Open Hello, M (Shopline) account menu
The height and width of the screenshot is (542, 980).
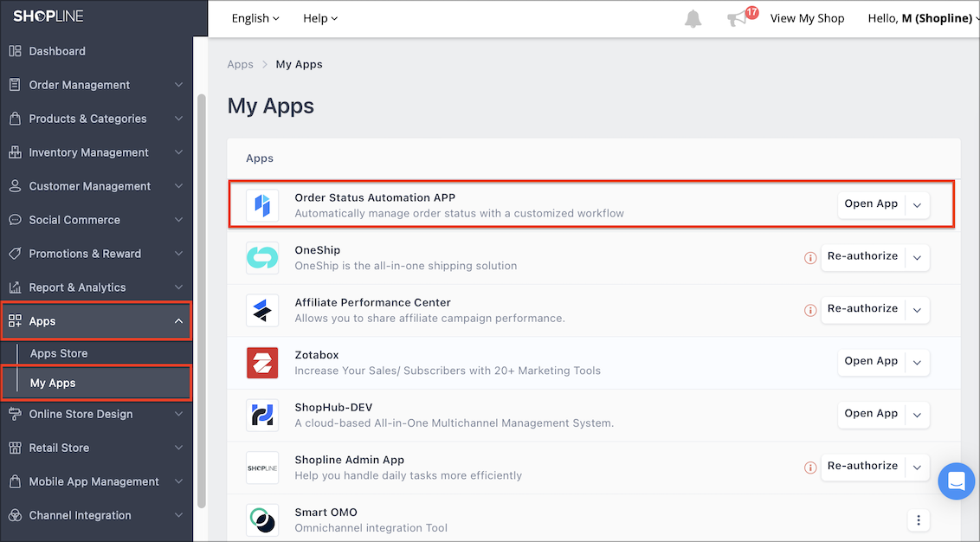tap(923, 19)
